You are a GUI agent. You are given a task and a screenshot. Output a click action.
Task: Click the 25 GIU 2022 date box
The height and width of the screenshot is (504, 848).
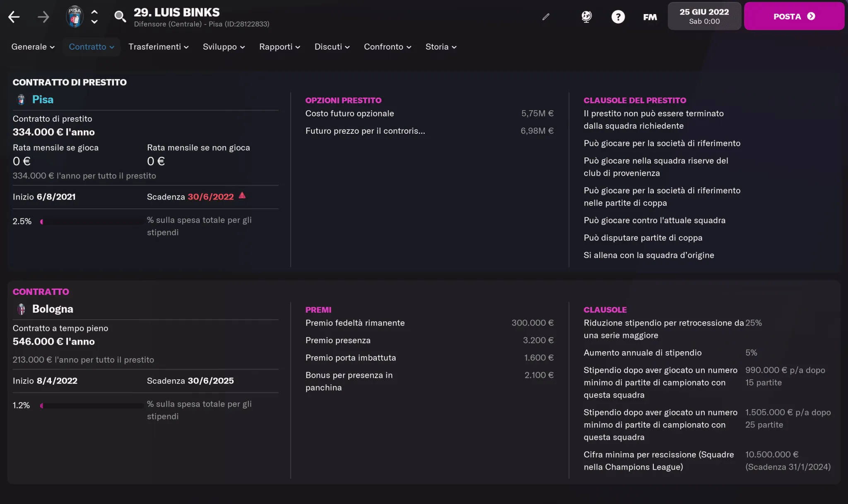click(x=704, y=16)
